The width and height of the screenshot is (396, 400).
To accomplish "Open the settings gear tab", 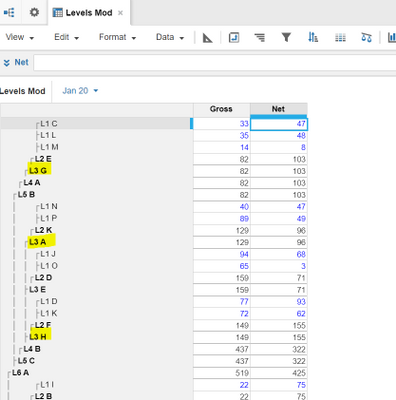I will tap(34, 13).
